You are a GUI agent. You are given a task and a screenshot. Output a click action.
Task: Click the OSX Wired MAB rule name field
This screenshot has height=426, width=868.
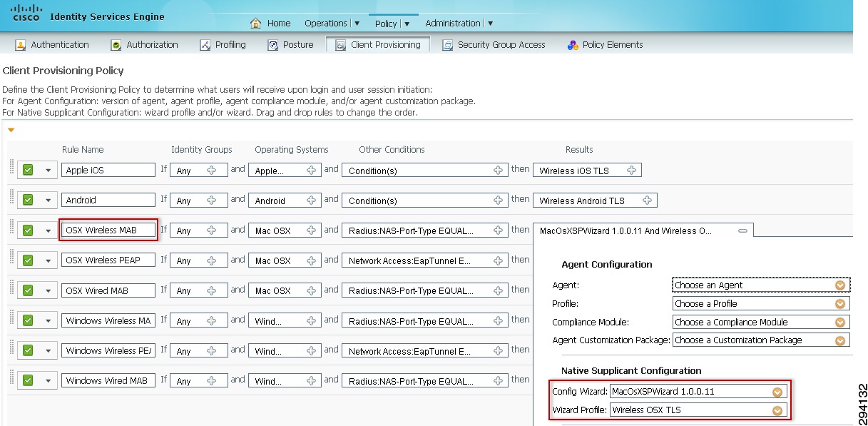108,290
